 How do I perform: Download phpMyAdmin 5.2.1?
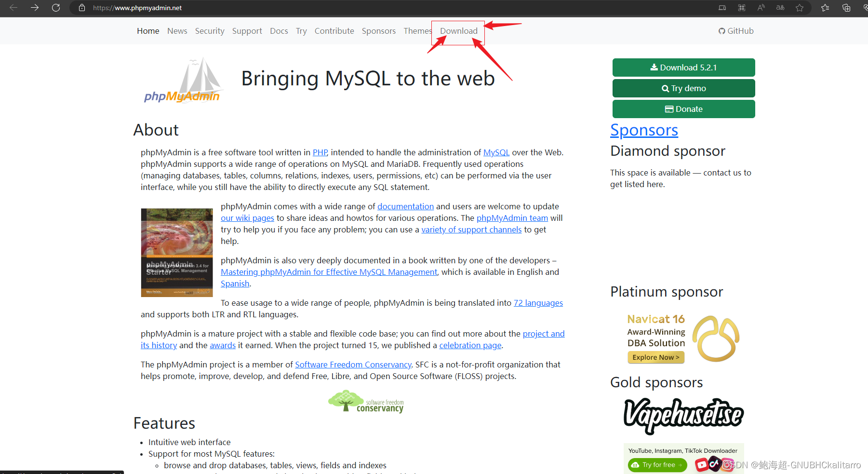tap(683, 68)
